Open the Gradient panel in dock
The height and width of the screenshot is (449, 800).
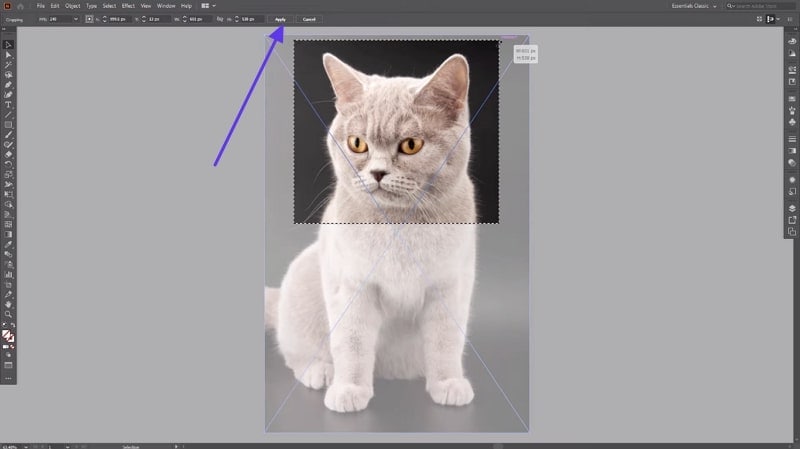(x=792, y=151)
